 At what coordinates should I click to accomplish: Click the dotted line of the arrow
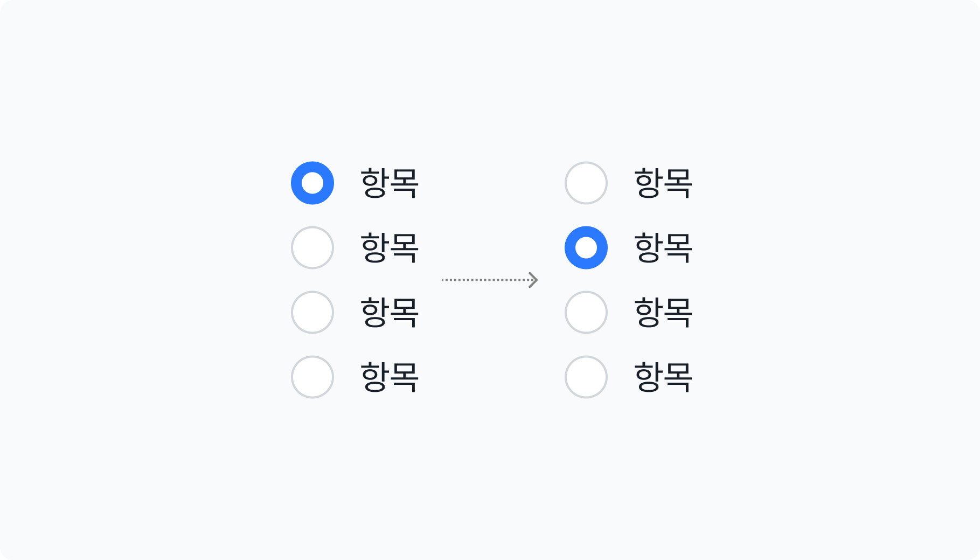click(485, 280)
